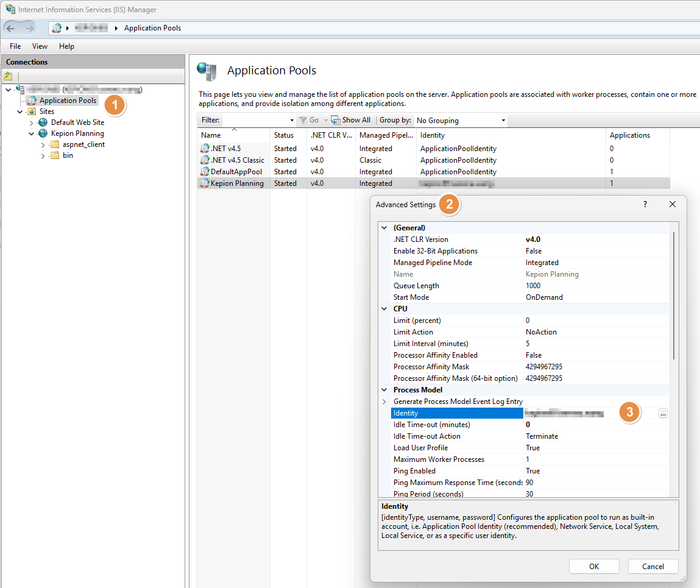Screen dimensions: 700x588
Task: Collapse the Kepion Planning site node
Action: coord(32,133)
